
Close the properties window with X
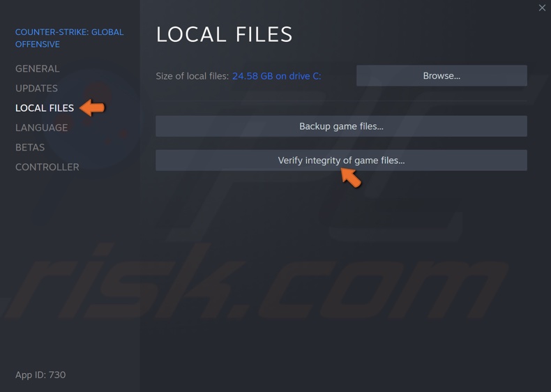pyautogui.click(x=542, y=8)
